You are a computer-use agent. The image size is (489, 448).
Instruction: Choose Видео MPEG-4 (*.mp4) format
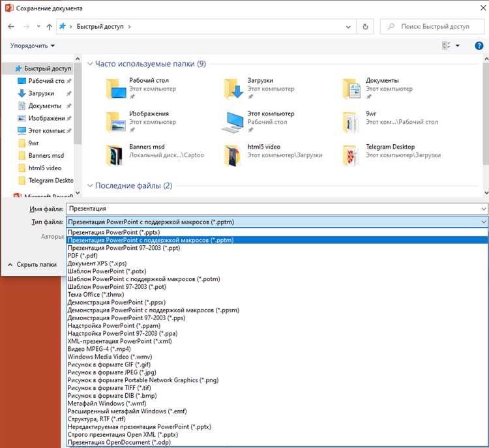pos(99,349)
